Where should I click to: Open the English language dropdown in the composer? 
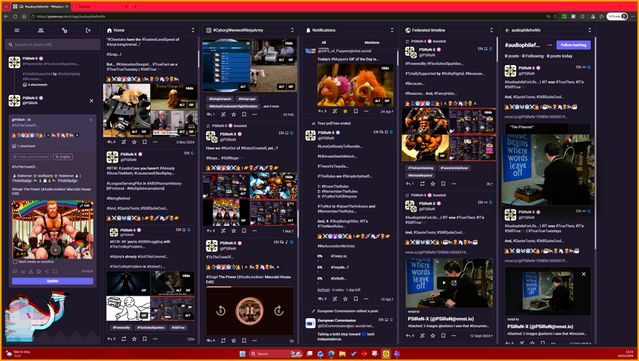pos(63,156)
